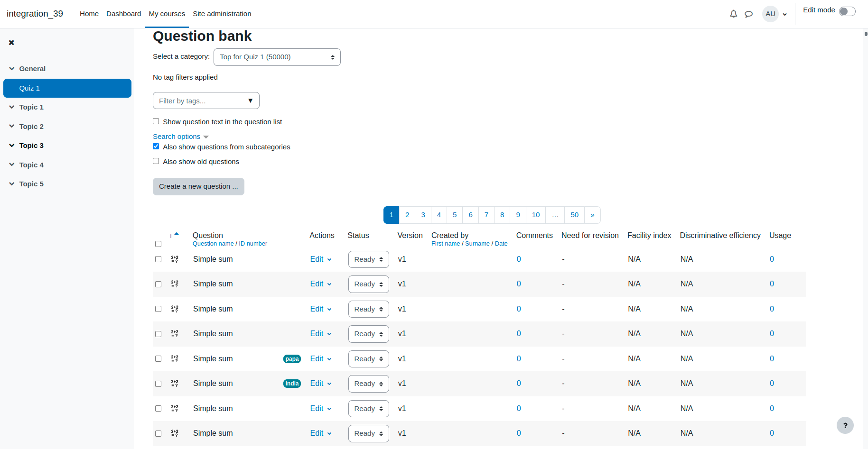The height and width of the screenshot is (449, 868).
Task: Open the Select a category dropdown
Action: click(x=277, y=57)
